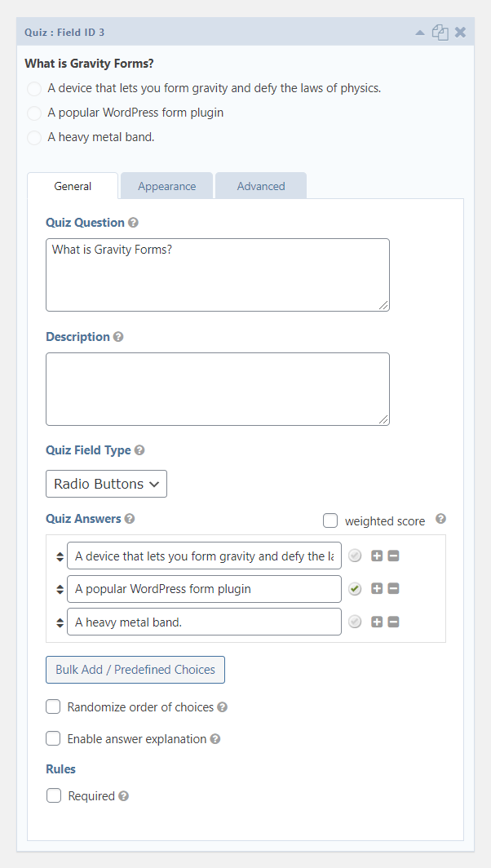491x868 pixels.
Task: Select "A popular WordPress form plugin" in the preview
Action: 33,113
